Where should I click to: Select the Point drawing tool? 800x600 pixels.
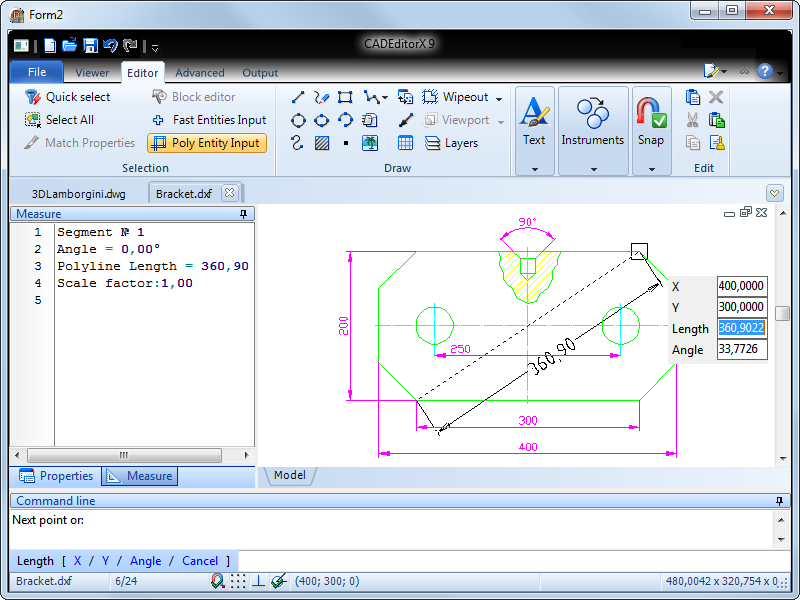(346, 143)
